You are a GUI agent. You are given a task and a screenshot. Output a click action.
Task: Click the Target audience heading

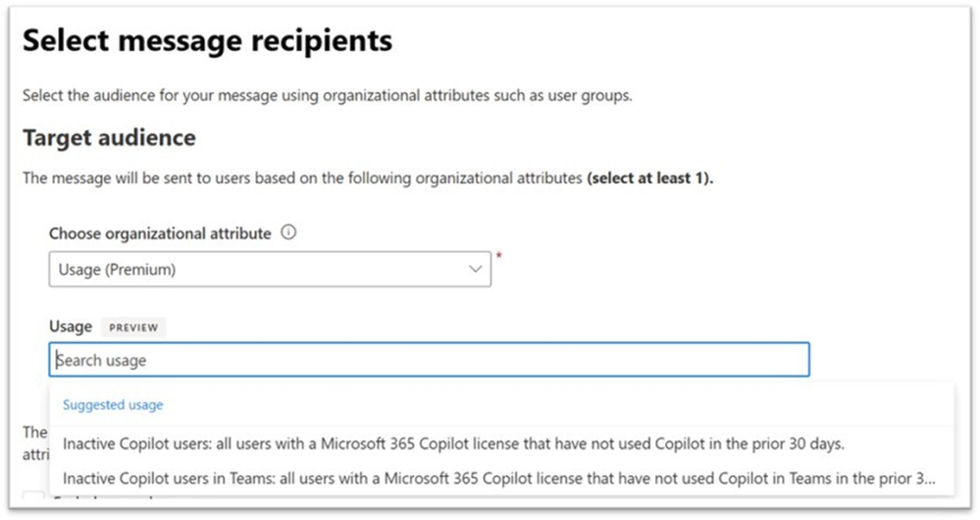109,137
